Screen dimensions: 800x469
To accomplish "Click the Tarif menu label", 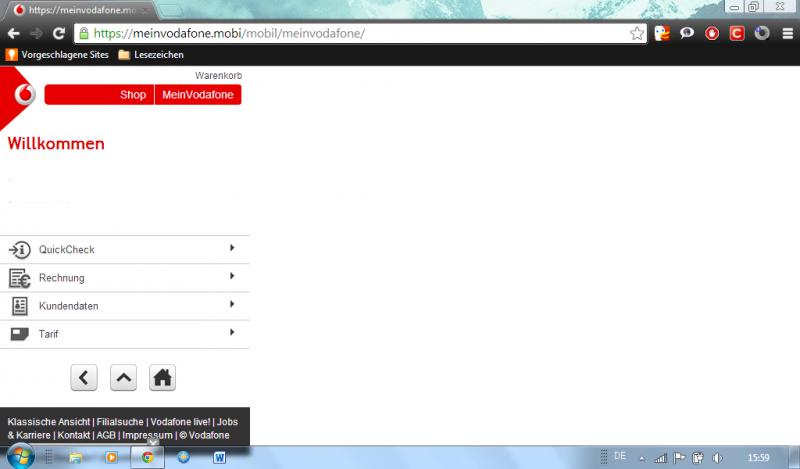I will (48, 334).
